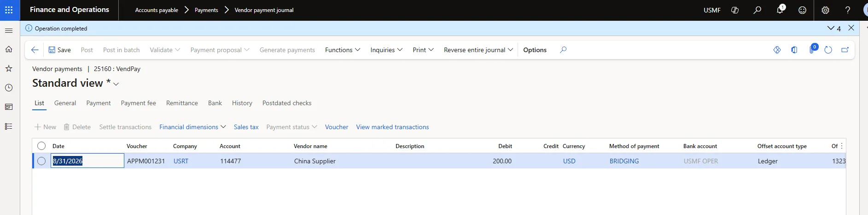The height and width of the screenshot is (215, 868).
Task: Open the Standard view selector chevron
Action: tap(116, 84)
